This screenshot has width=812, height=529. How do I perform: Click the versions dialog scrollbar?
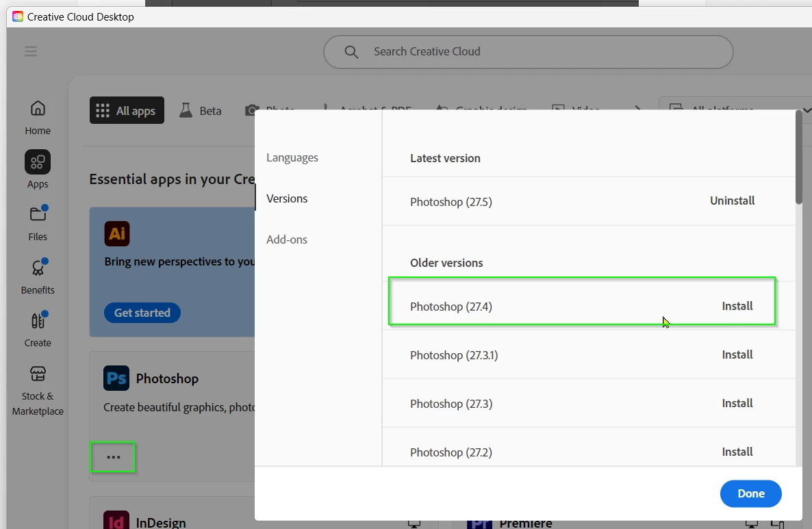(798, 158)
